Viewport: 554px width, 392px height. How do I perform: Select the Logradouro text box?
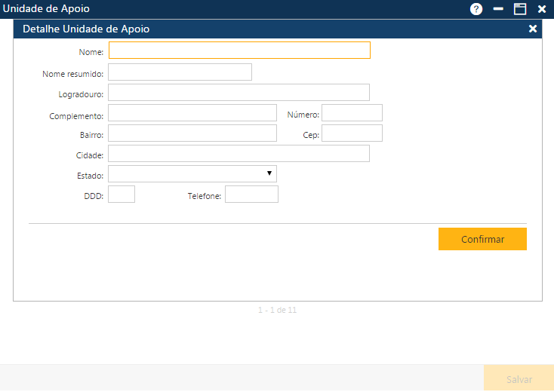coord(239,92)
